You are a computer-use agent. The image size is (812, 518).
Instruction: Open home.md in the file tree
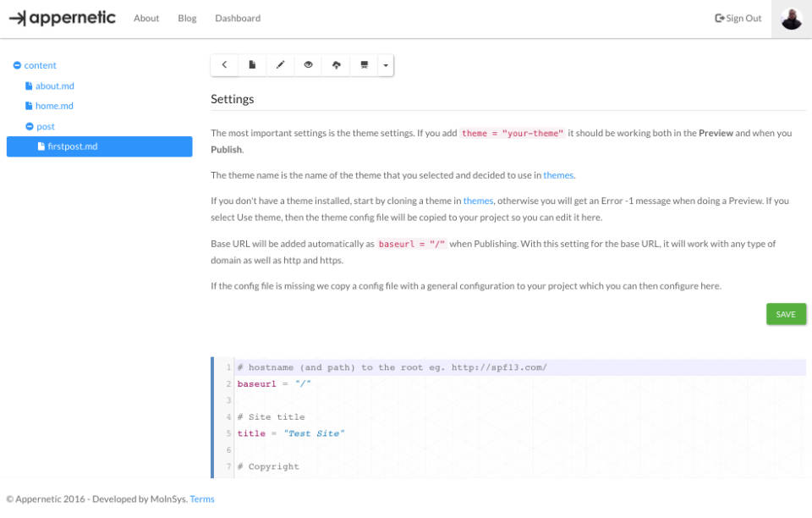pos(54,107)
